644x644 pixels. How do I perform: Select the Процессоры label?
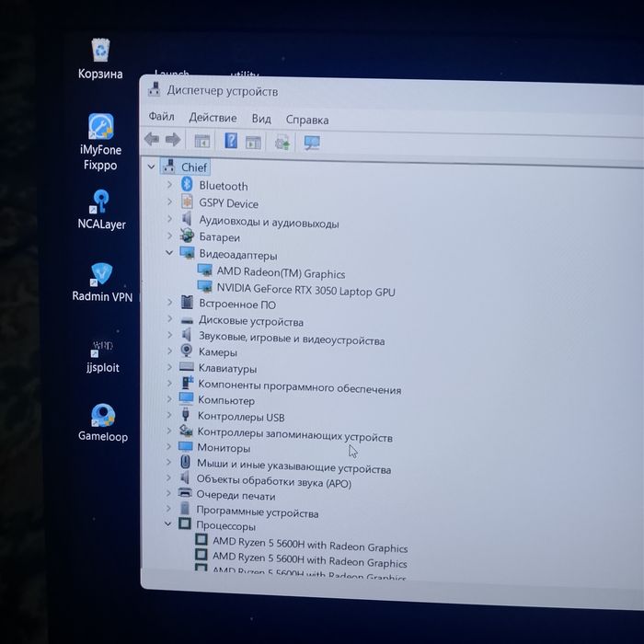[x=226, y=525]
